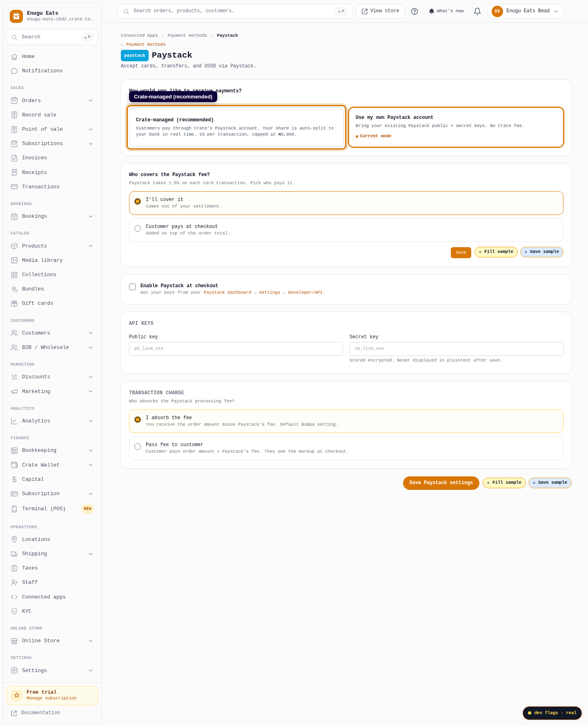588x726 pixels.
Task: Click the Taxes icon
Action: coord(14,568)
